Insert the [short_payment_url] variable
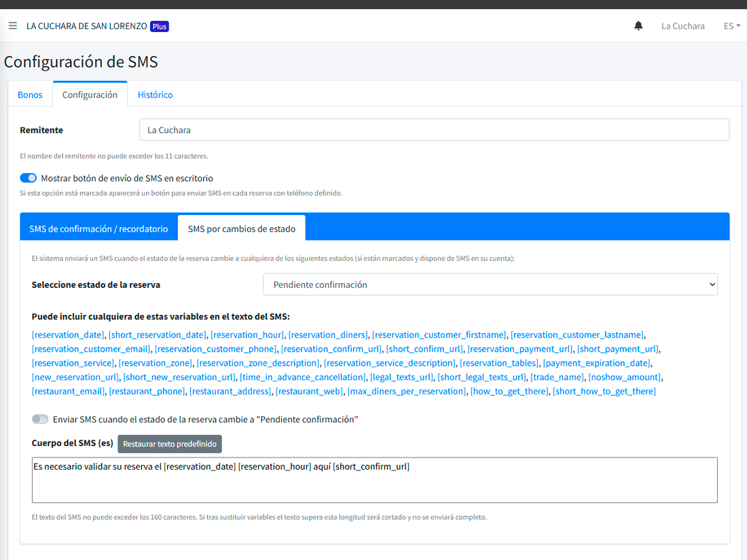The image size is (747, 560). (x=618, y=349)
